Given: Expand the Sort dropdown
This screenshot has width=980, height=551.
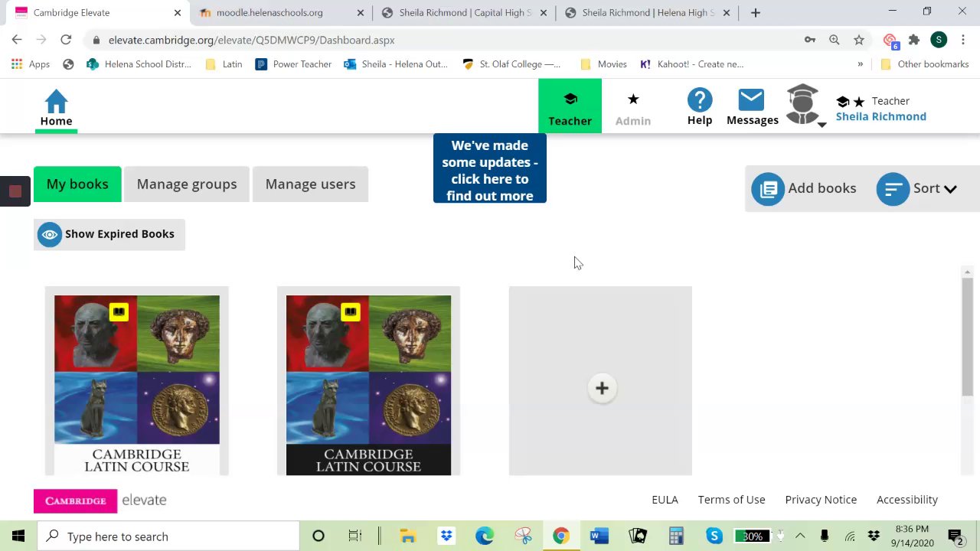Looking at the screenshot, I should point(917,188).
